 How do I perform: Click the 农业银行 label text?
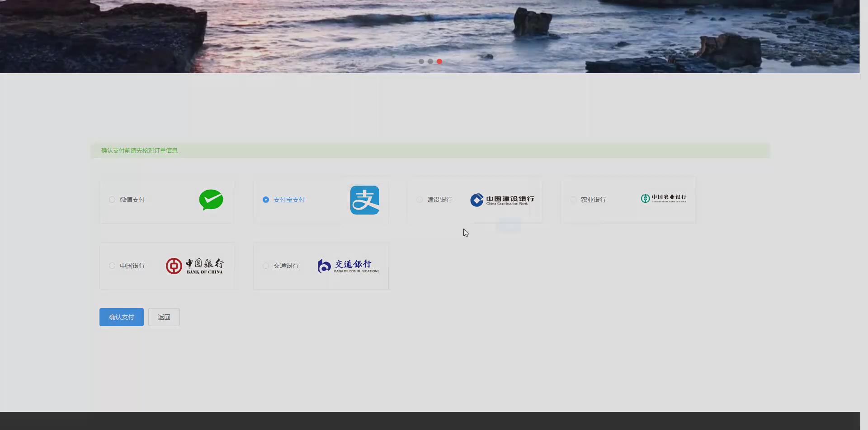[x=594, y=200]
